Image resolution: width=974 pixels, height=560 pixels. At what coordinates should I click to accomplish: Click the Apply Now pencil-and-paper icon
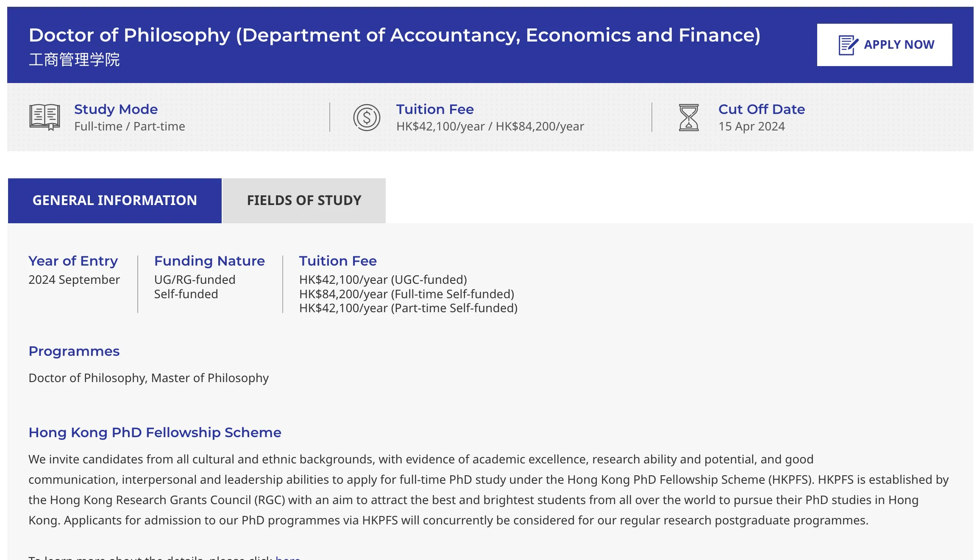(848, 45)
